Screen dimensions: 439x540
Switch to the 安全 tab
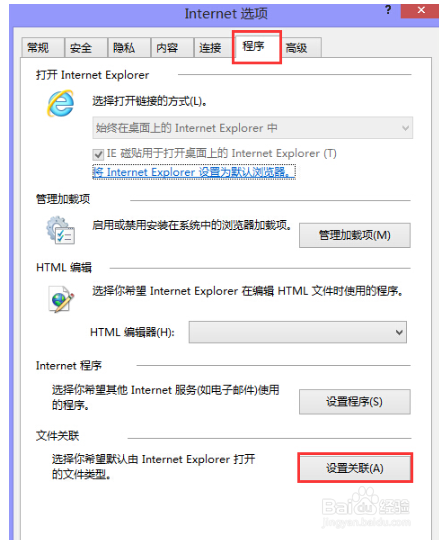point(86,48)
